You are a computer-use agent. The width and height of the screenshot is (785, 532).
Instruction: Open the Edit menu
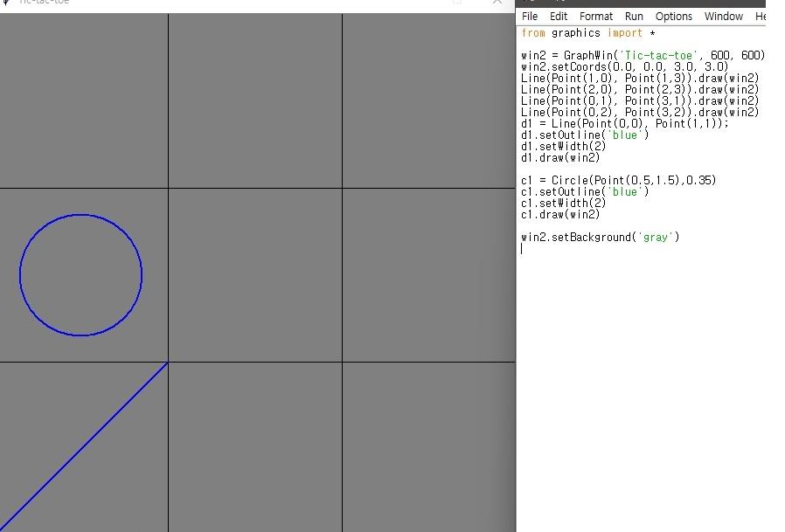tap(559, 17)
